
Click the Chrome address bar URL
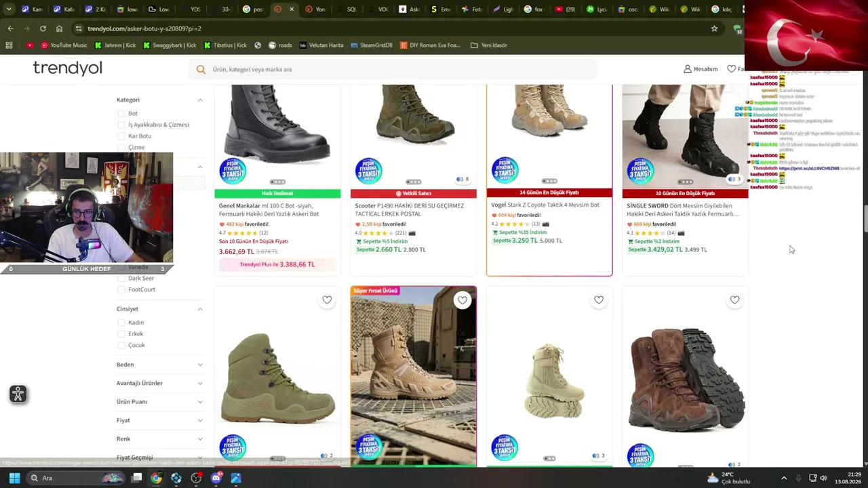coord(144,28)
